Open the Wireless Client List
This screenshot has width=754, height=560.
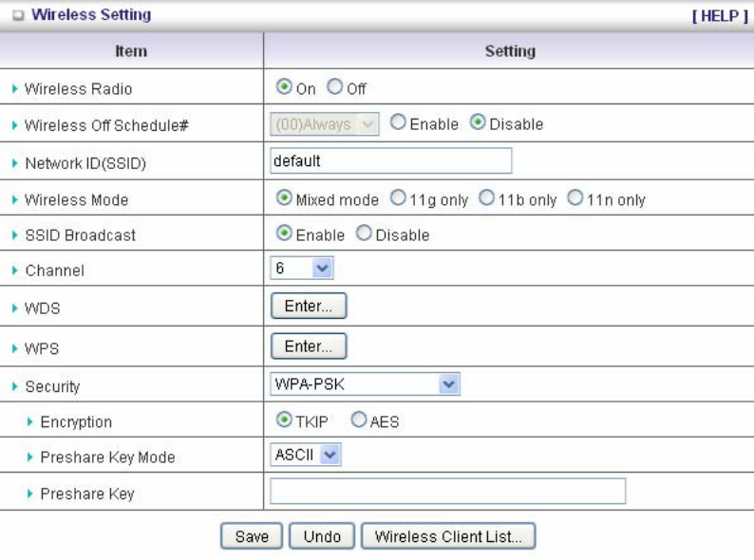pyautogui.click(x=448, y=536)
